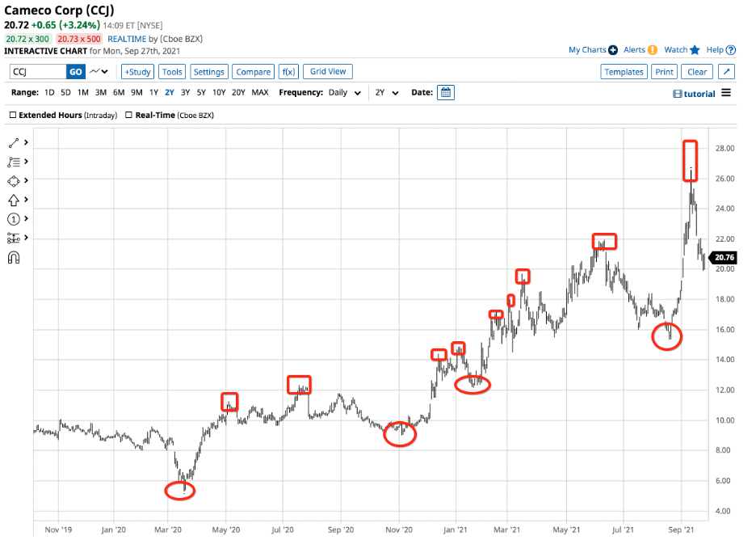This screenshot has width=756, height=540.
Task: Open the Templates button
Action: pyautogui.click(x=624, y=71)
